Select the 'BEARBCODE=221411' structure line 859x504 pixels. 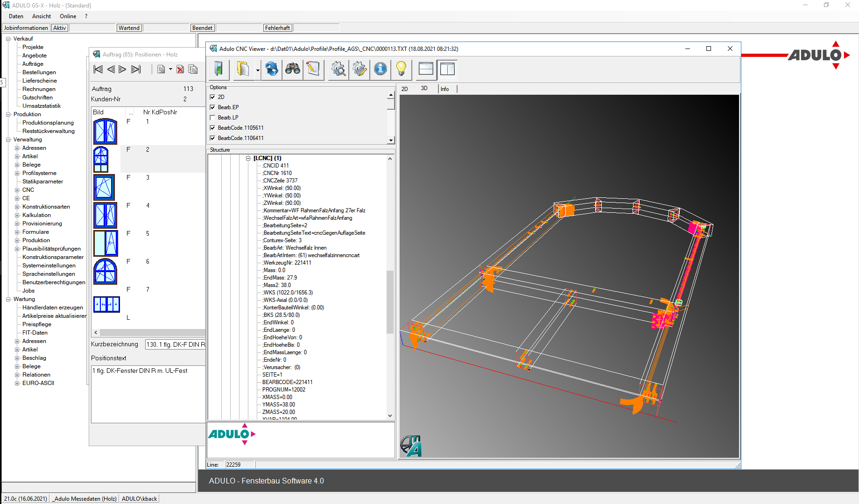(x=288, y=382)
